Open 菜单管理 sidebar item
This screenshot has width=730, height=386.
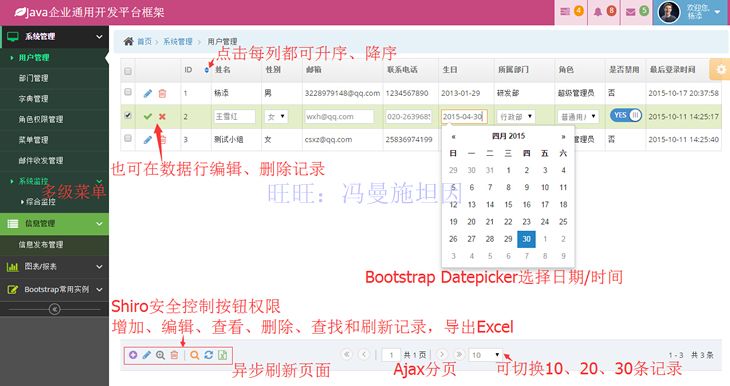[x=54, y=140]
